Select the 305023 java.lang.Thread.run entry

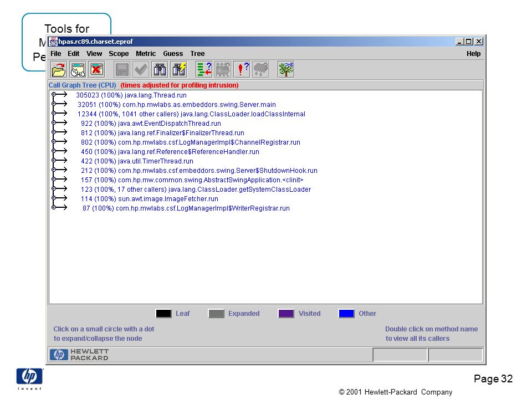point(131,95)
